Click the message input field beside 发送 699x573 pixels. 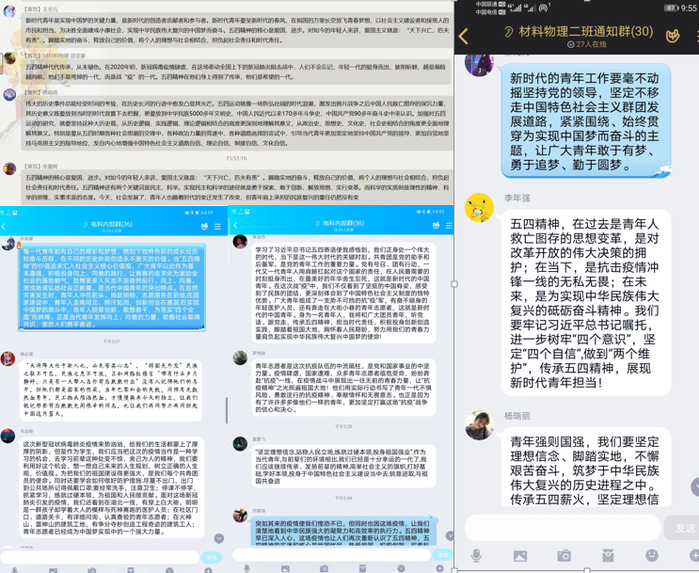click(560, 527)
